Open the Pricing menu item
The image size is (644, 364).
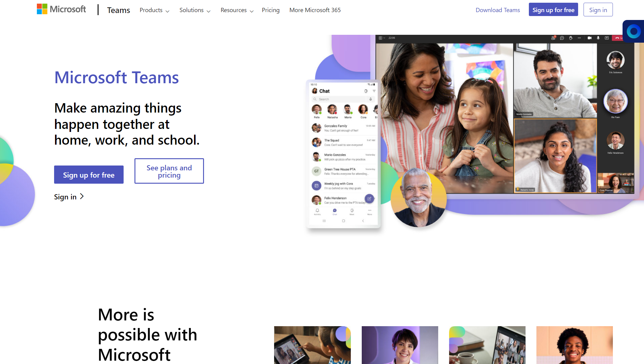click(271, 10)
